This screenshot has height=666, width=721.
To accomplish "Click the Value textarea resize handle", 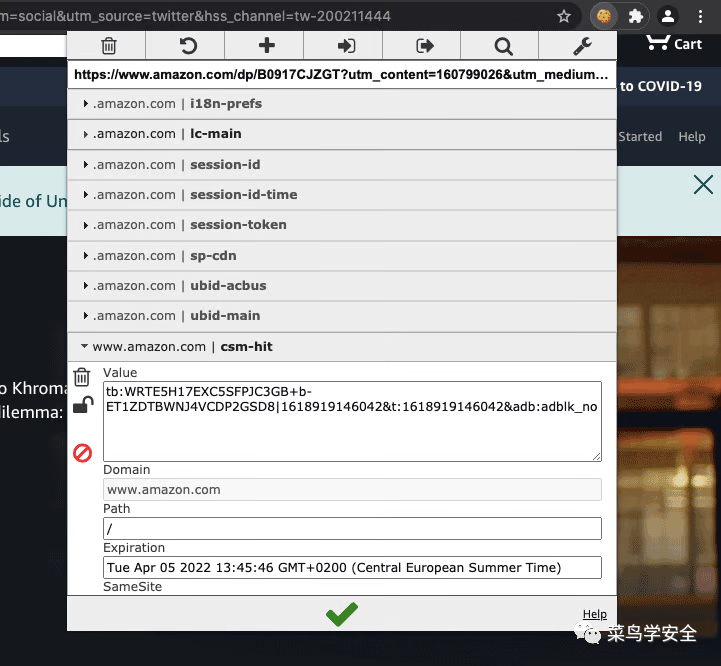I will point(596,456).
